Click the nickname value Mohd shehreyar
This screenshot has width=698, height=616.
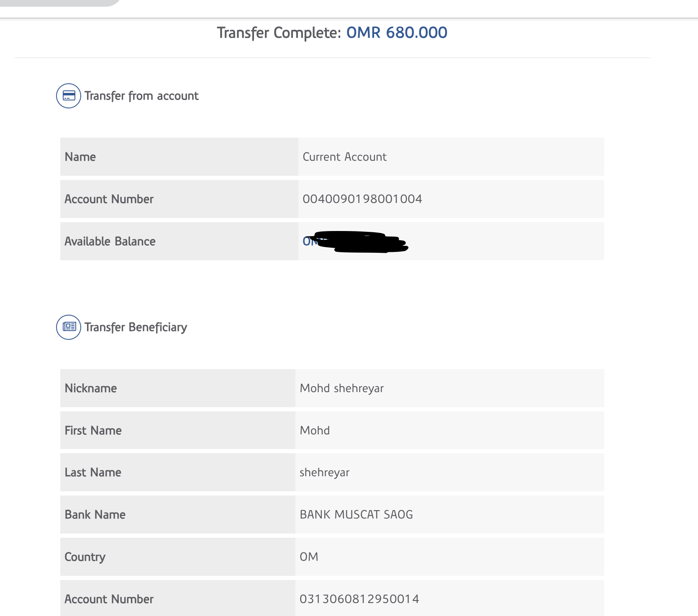pyautogui.click(x=341, y=388)
